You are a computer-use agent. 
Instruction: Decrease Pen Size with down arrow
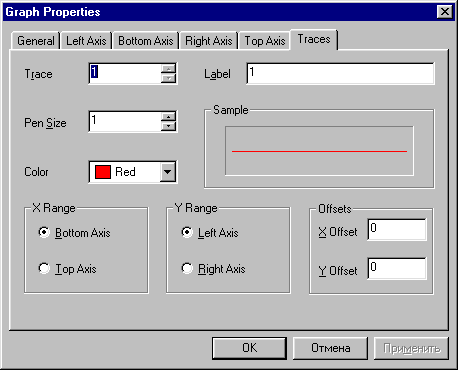pyautogui.click(x=169, y=126)
